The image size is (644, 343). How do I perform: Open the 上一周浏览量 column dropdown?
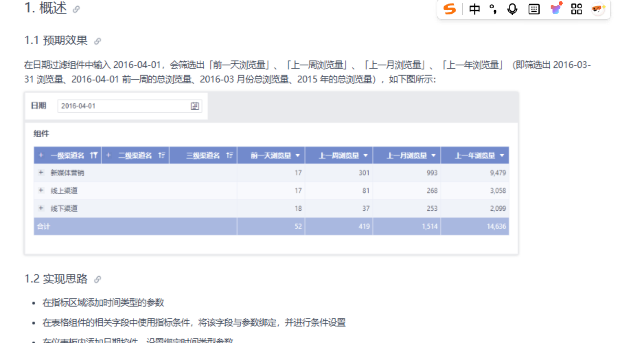[366, 156]
